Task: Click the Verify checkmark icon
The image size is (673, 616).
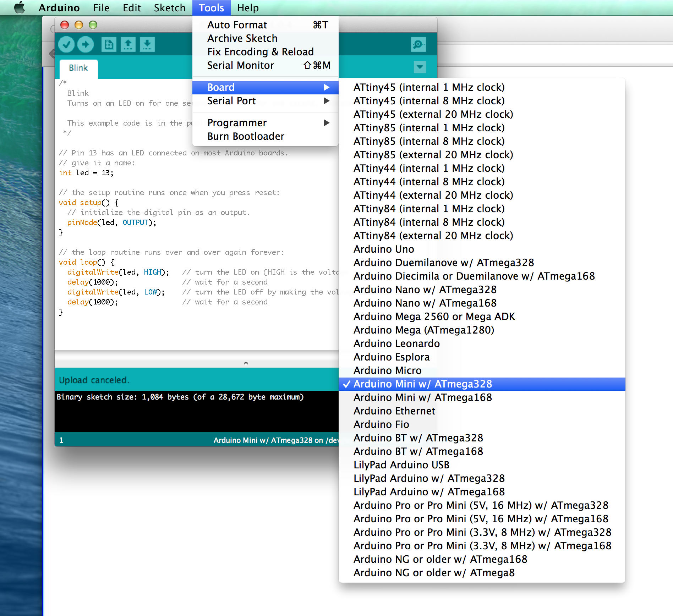Action: click(x=66, y=44)
